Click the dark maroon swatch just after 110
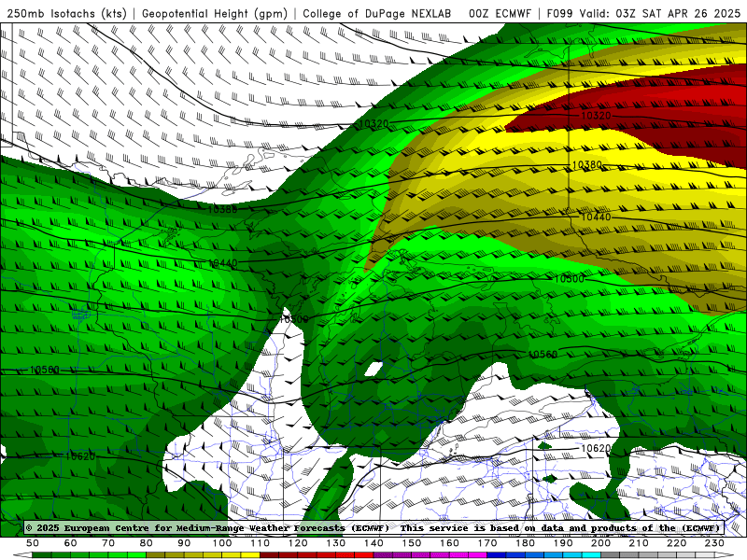747x560 pixels. pyautogui.click(x=269, y=555)
